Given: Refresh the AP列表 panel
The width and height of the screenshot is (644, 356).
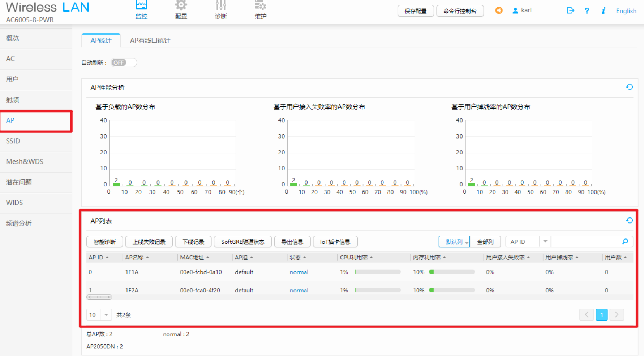Looking at the screenshot, I should point(629,220).
